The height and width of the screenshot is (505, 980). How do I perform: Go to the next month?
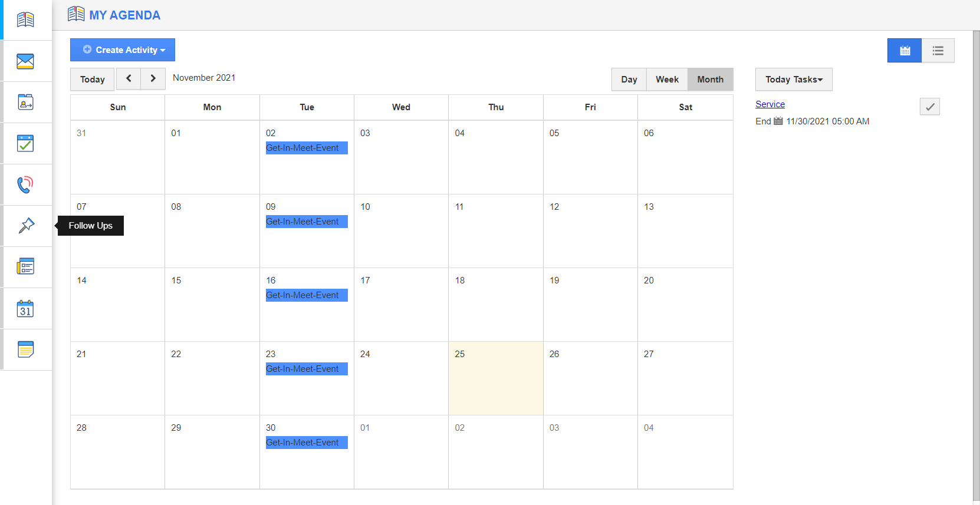tap(153, 78)
